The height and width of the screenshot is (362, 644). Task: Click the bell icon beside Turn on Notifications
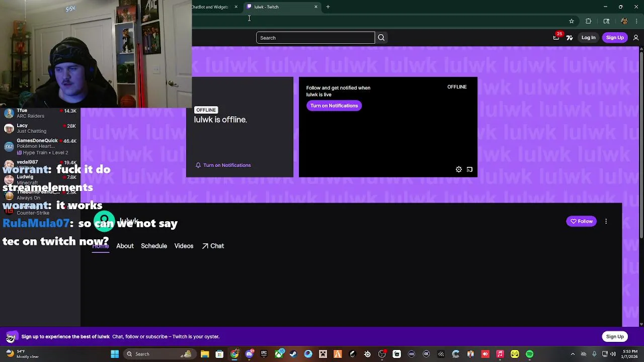[x=198, y=165]
